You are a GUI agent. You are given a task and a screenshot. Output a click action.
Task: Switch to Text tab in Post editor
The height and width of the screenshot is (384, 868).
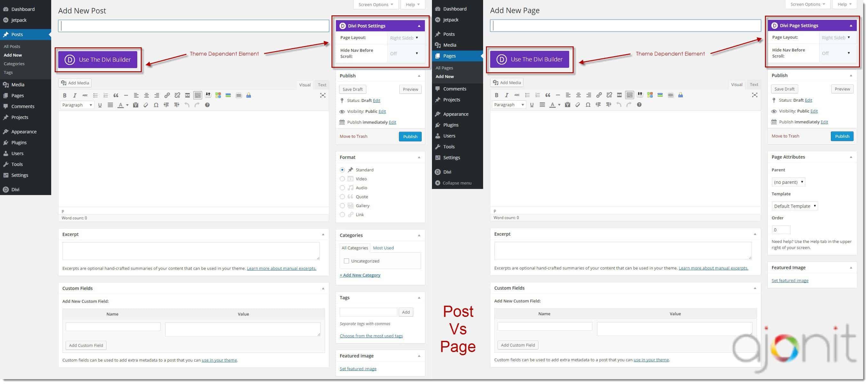tap(322, 85)
